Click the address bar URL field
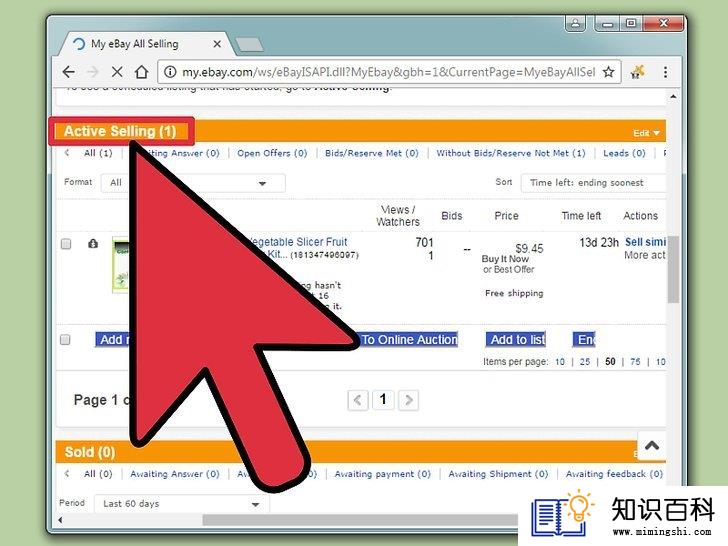This screenshot has height=546, width=728. (388, 72)
